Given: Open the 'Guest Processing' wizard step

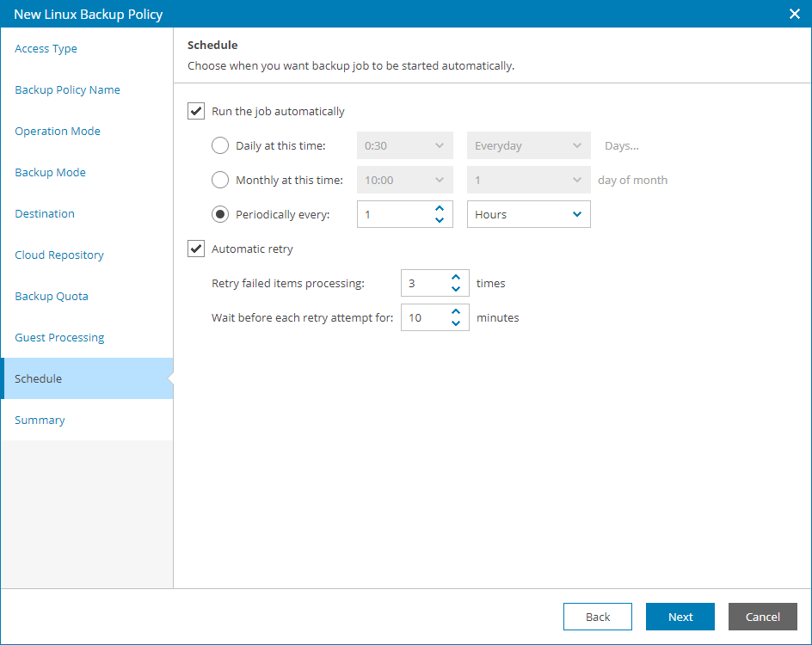Looking at the screenshot, I should click(x=58, y=337).
